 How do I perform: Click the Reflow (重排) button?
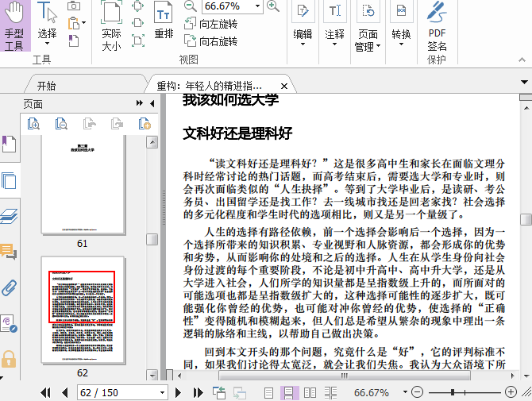point(164,21)
